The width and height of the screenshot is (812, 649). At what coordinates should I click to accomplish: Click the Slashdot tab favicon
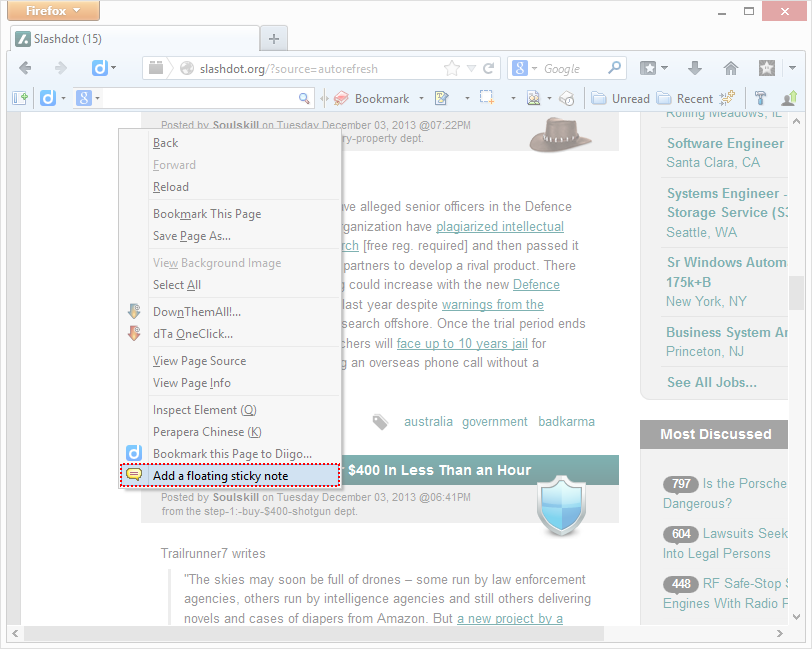point(23,39)
